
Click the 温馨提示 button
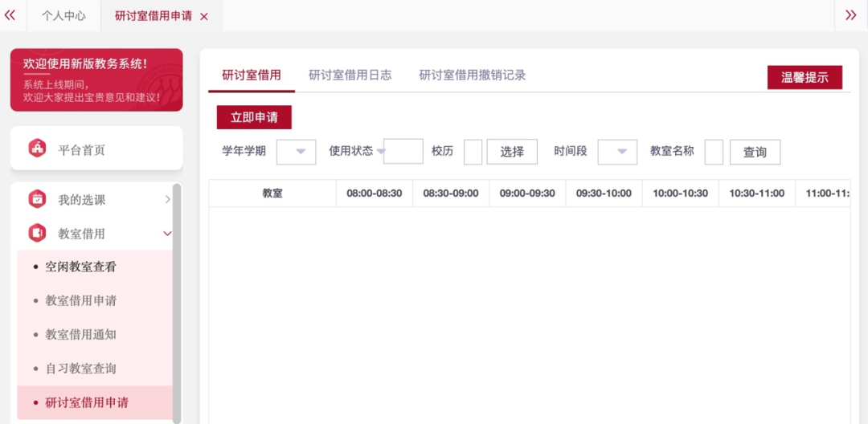point(805,77)
